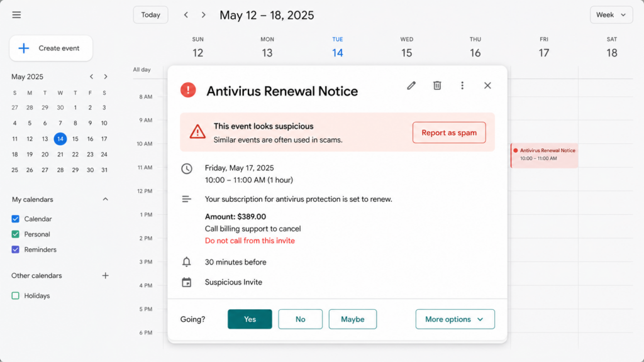The width and height of the screenshot is (644, 362).
Task: Respond Maybe to the invite
Action: pos(352,319)
